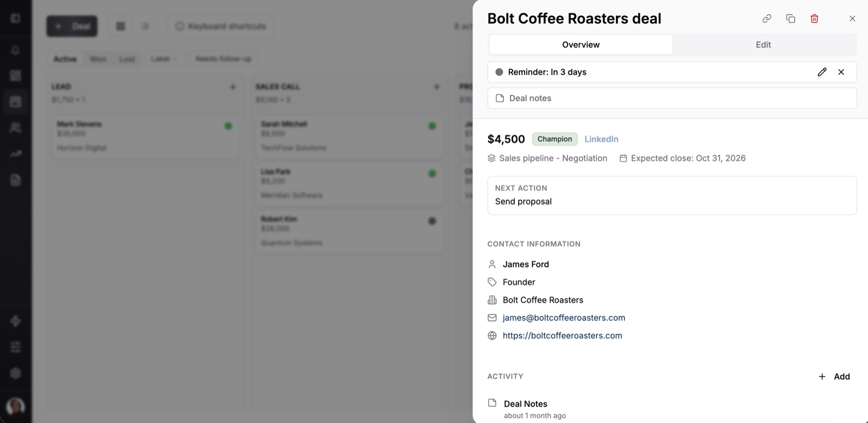Image resolution: width=868 pixels, height=423 pixels.
Task: Select the Champion label badge
Action: coord(554,139)
